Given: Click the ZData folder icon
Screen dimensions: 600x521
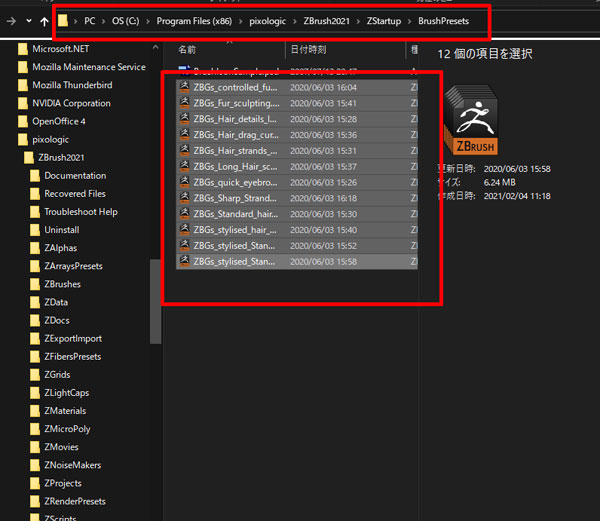Looking at the screenshot, I should tap(35, 302).
